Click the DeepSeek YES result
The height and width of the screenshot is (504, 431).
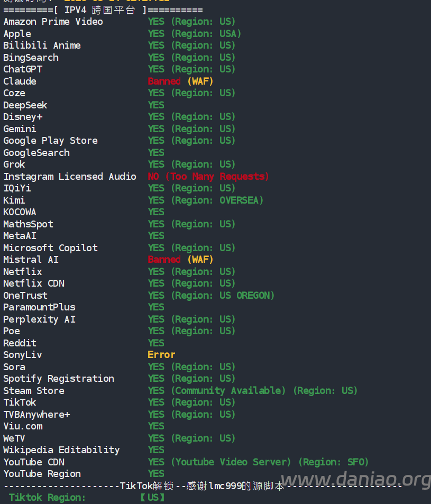click(156, 105)
